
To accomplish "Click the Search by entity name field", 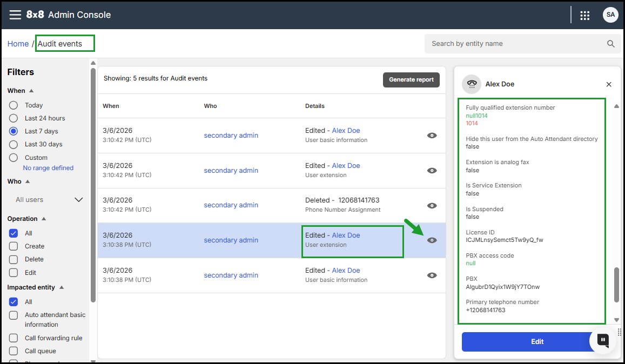I will pyautogui.click(x=516, y=44).
